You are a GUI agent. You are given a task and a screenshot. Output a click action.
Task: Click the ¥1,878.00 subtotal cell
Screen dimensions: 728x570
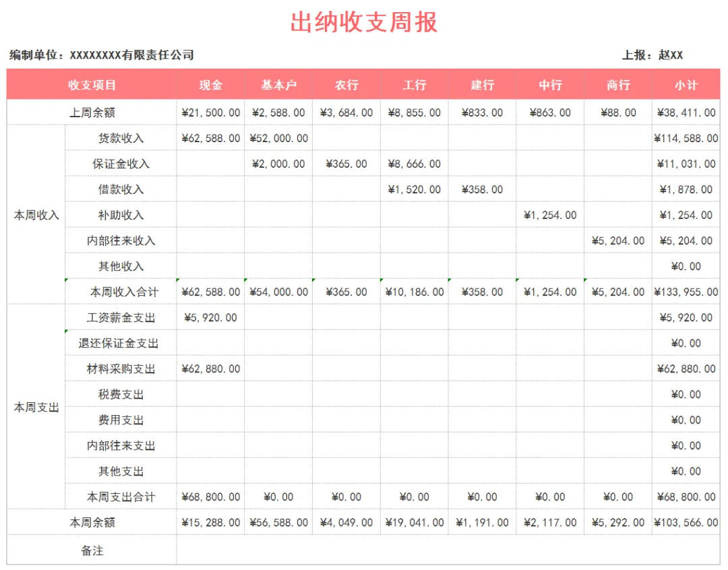click(686, 189)
